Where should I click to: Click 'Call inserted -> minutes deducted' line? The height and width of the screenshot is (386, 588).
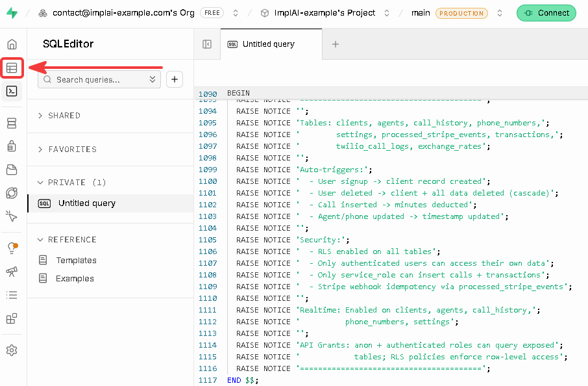tap(356, 205)
